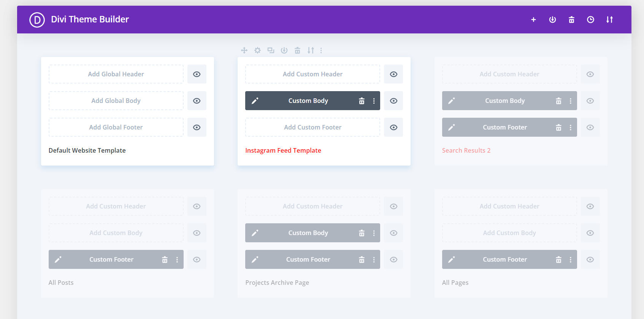Delete Search Results 2 Custom Footer
Image resolution: width=644 pixels, height=319 pixels.
click(x=558, y=127)
